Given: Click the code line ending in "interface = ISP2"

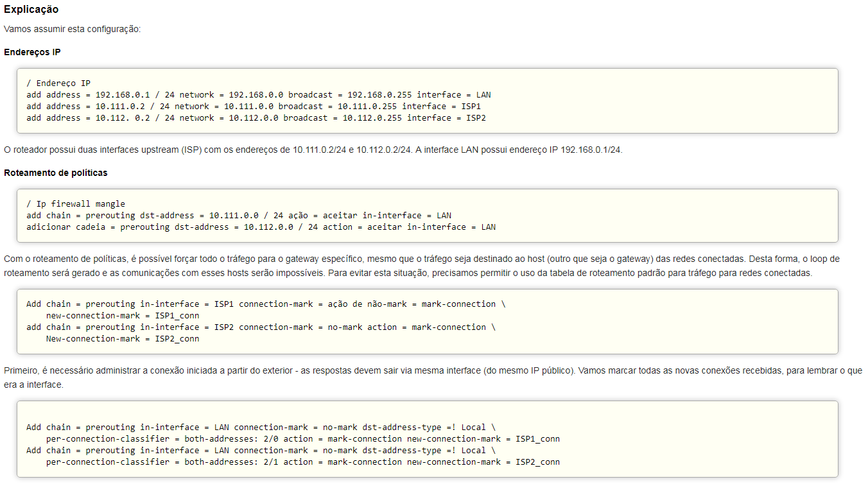Looking at the screenshot, I should pyautogui.click(x=256, y=118).
